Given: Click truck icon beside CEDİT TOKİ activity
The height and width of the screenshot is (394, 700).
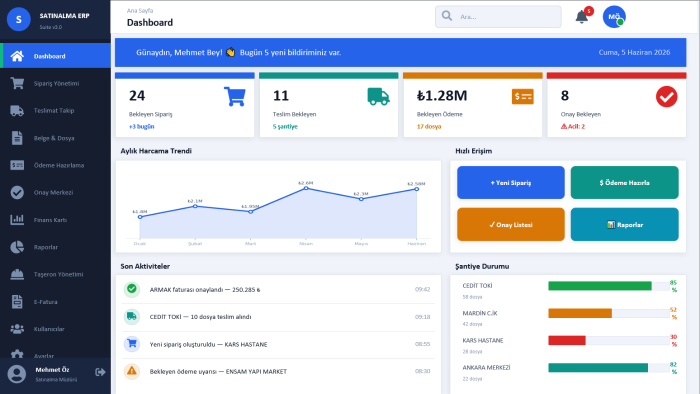Looking at the screenshot, I should pyautogui.click(x=132, y=316).
